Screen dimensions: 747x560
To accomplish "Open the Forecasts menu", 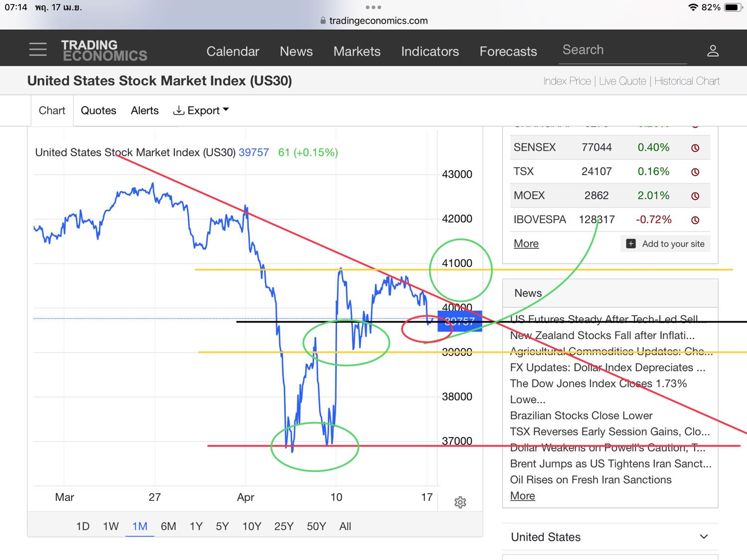I will point(508,51).
